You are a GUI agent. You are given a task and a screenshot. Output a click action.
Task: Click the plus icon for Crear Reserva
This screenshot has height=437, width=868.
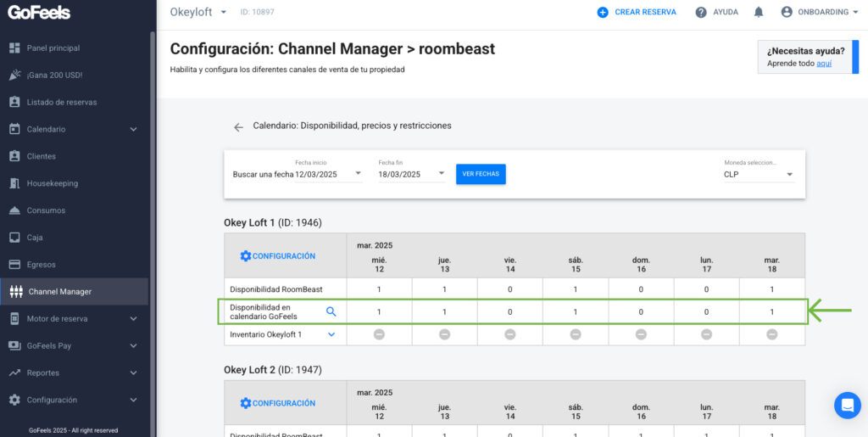pos(603,12)
